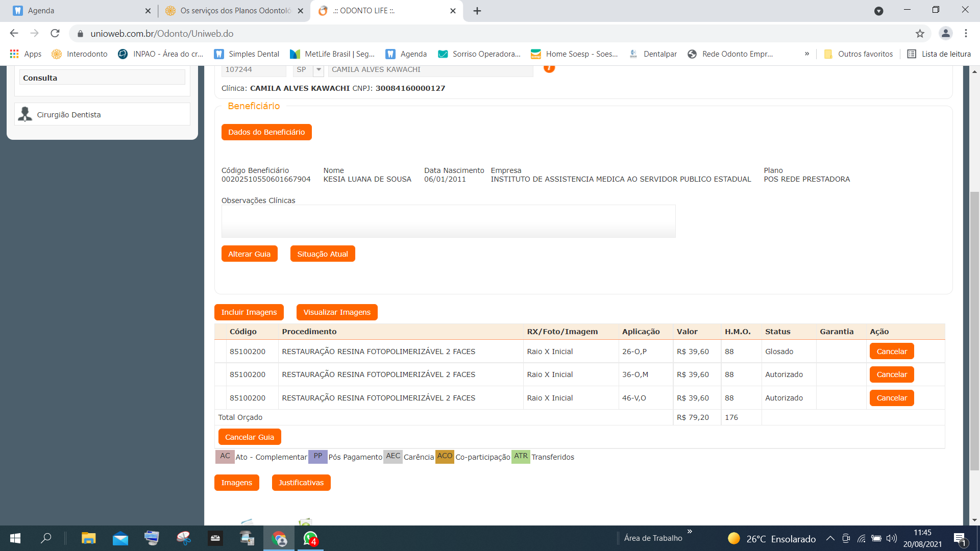Show hidden system tray icons
The image size is (980, 551).
(830, 538)
